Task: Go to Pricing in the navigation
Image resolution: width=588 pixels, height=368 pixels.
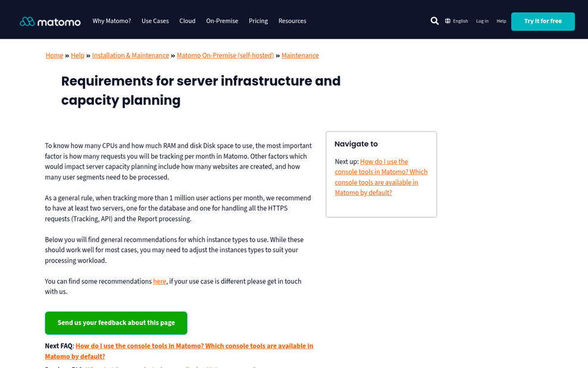Action: coord(258,21)
